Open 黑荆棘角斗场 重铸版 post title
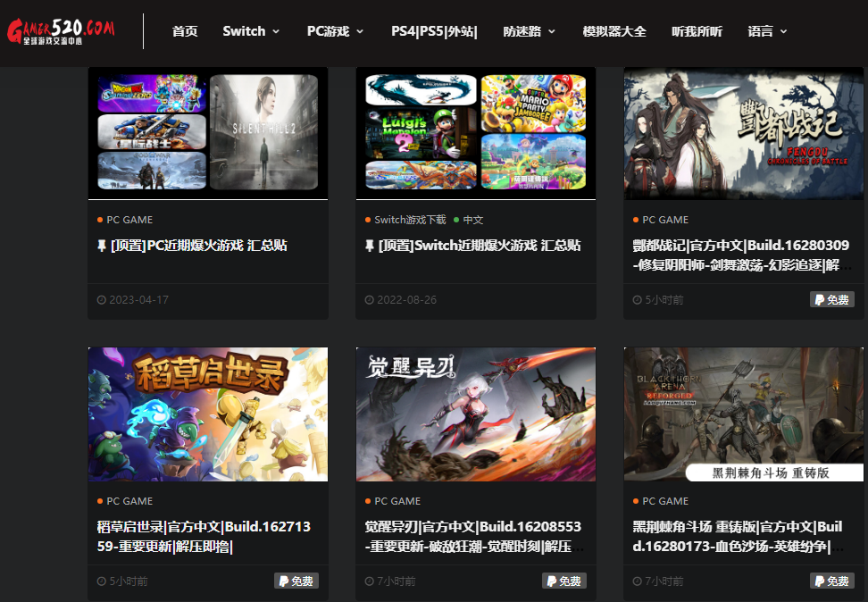This screenshot has height=602, width=868. coord(738,537)
